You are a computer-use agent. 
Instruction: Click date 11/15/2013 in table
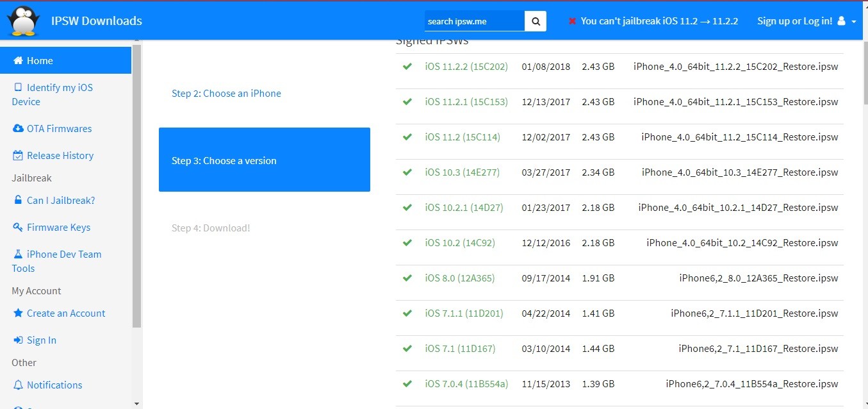coord(546,383)
